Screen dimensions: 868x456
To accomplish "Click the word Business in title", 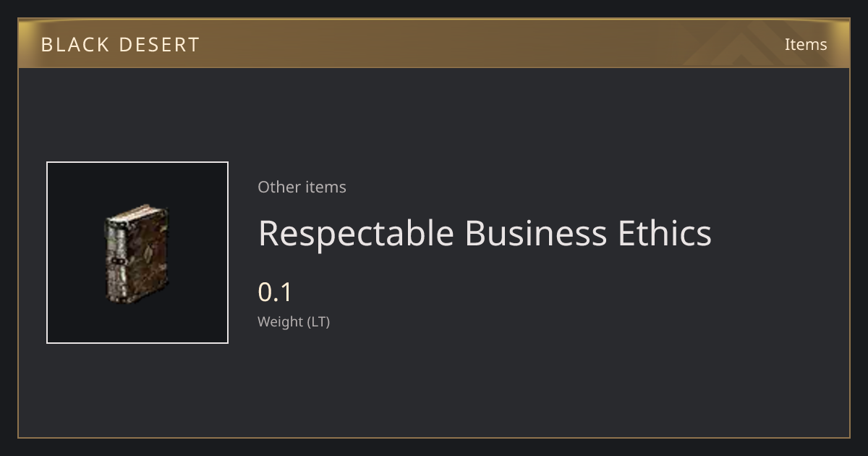I will coord(536,233).
